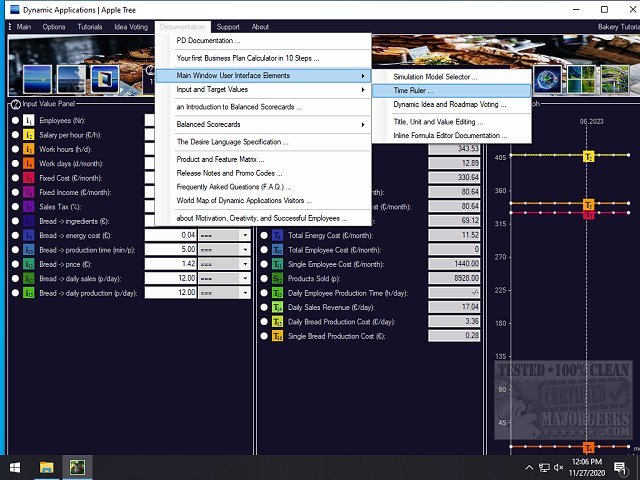This screenshot has width=640, height=480.
Task: Open the Options menu
Action: pyautogui.click(x=54, y=27)
